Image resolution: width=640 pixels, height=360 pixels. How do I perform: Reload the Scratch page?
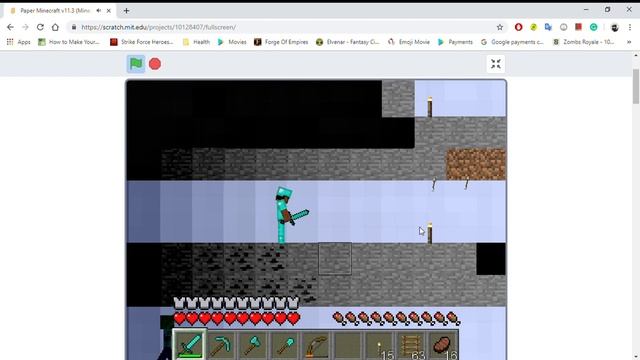[40, 27]
